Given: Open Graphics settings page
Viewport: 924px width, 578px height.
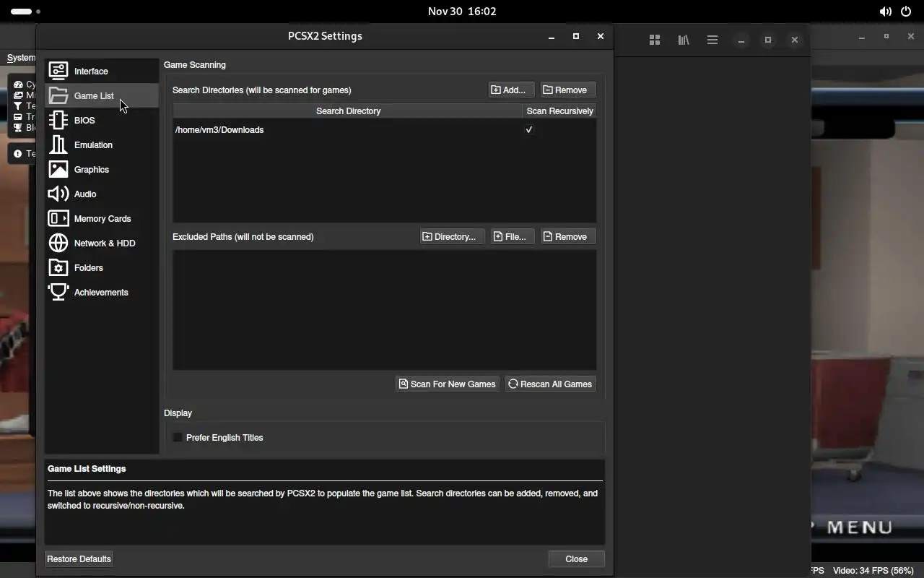Looking at the screenshot, I should [x=101, y=169].
